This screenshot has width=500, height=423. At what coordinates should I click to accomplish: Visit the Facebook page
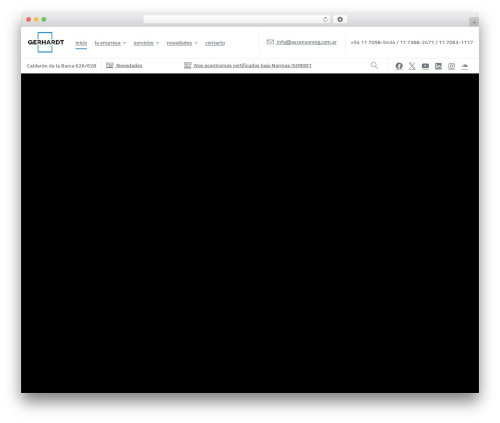point(399,66)
